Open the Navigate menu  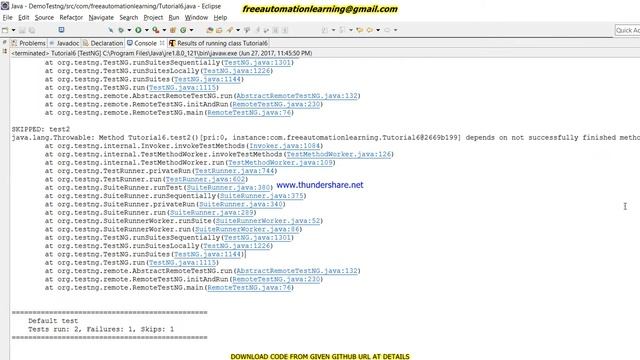(x=101, y=18)
